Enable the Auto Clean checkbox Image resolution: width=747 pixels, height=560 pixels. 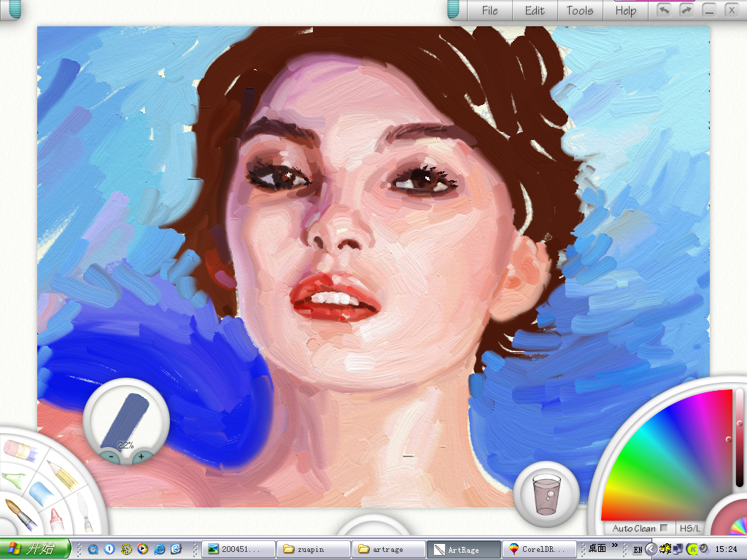[664, 528]
